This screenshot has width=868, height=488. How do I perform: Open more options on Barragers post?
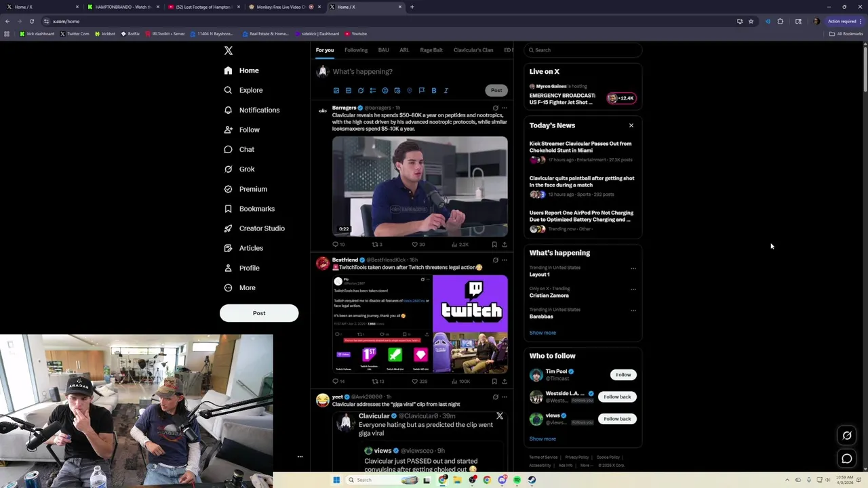(x=505, y=108)
